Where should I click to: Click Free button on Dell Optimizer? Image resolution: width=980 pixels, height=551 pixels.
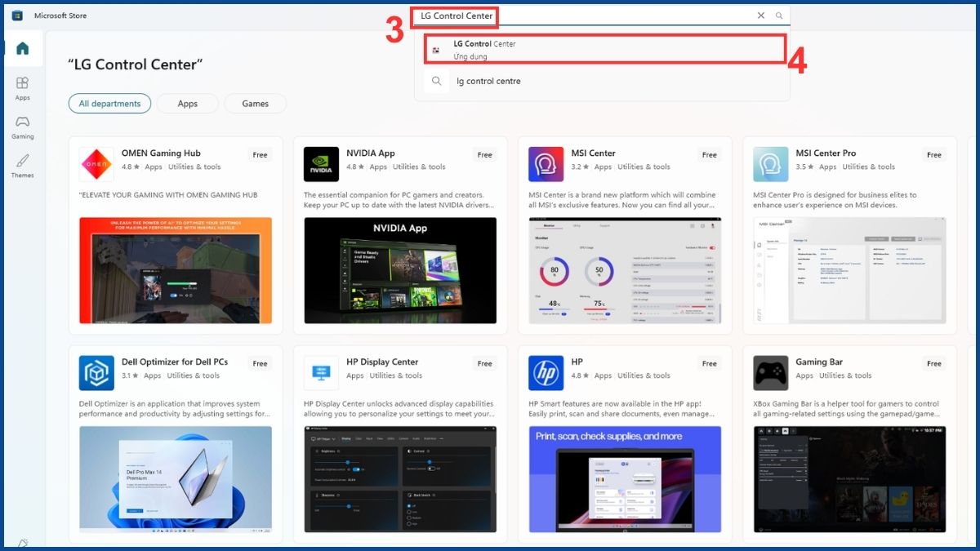260,363
